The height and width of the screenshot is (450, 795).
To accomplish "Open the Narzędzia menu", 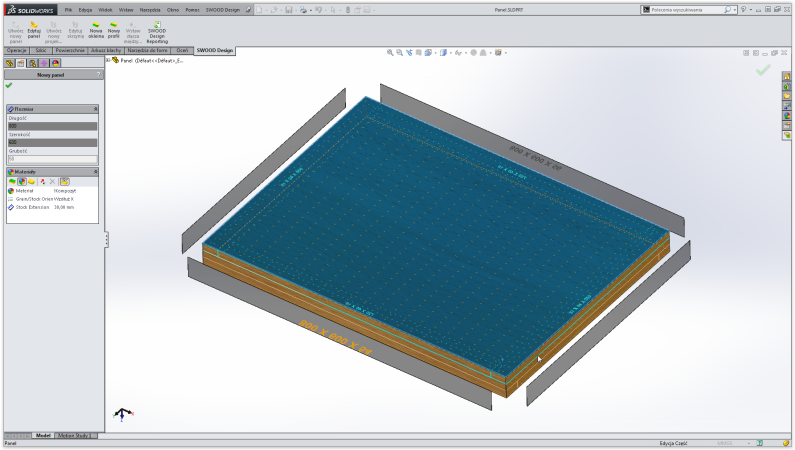I will (x=149, y=9).
